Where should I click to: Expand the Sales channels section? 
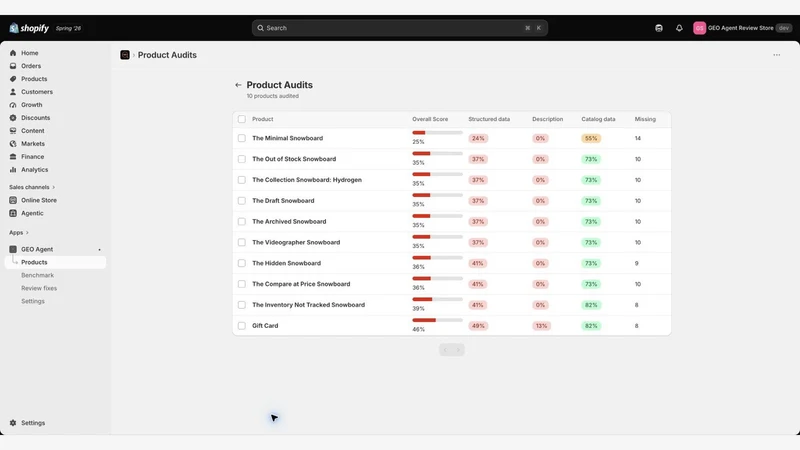(32, 187)
